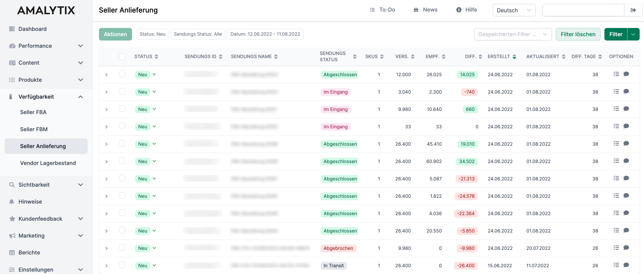Sort by SKUs column
This screenshot has height=274, width=644.
coord(382,56)
